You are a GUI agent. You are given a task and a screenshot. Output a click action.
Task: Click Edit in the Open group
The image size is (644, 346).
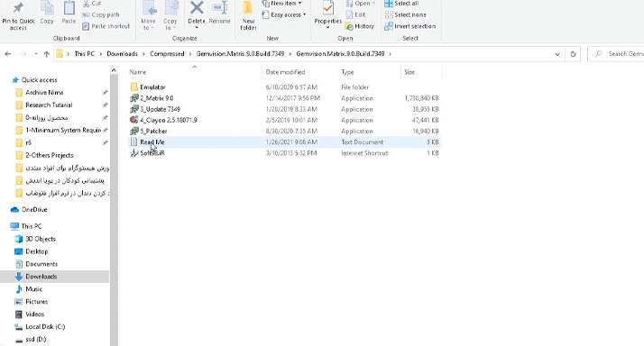[x=355, y=14]
